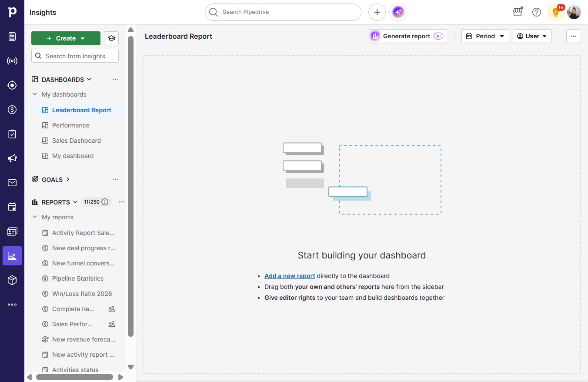Collapse the My reports group
588x382 pixels.
(x=35, y=217)
